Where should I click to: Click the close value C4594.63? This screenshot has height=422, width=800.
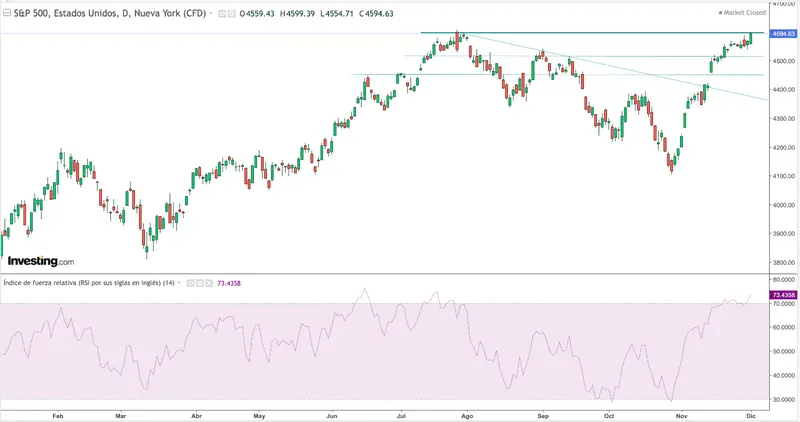point(376,14)
